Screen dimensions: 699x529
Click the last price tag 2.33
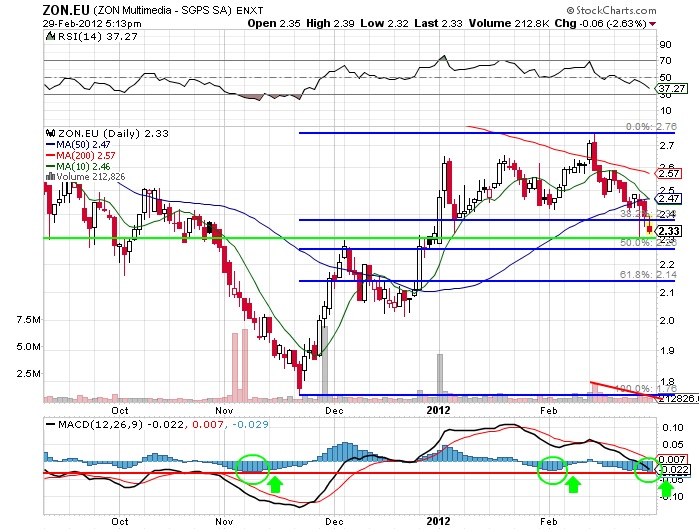point(669,231)
